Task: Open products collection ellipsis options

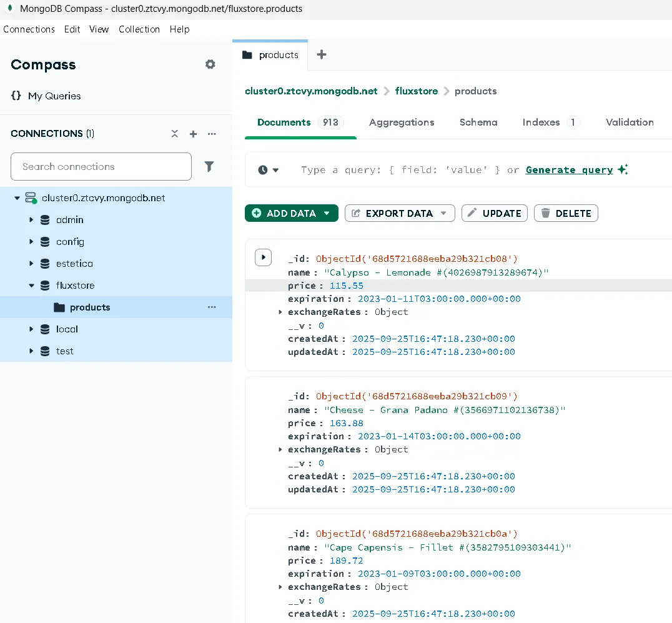Action: 212,307
